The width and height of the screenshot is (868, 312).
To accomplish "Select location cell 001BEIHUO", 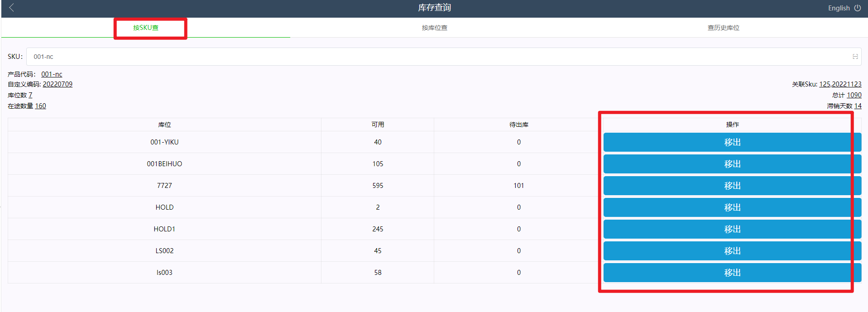I will click(x=164, y=164).
